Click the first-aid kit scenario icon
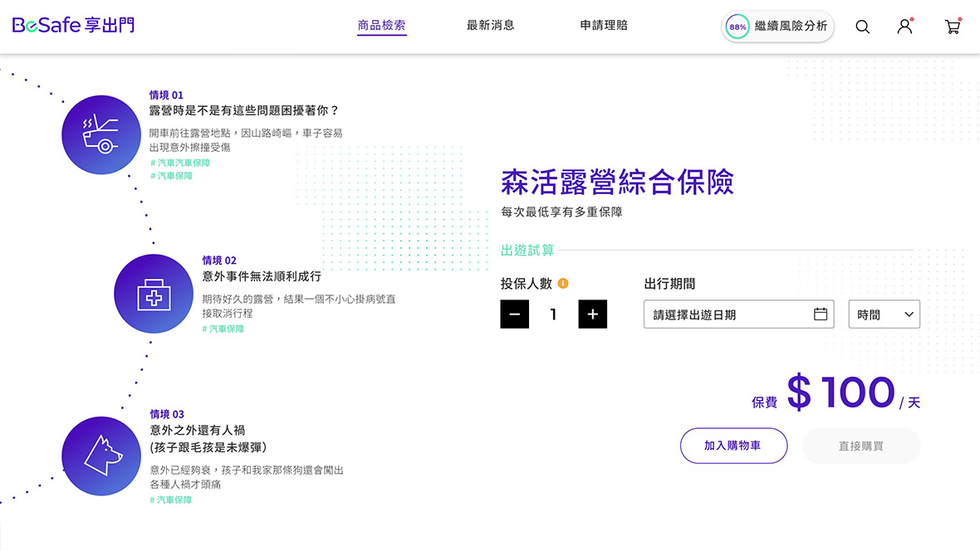Screen dimensions: 980x551 153,294
